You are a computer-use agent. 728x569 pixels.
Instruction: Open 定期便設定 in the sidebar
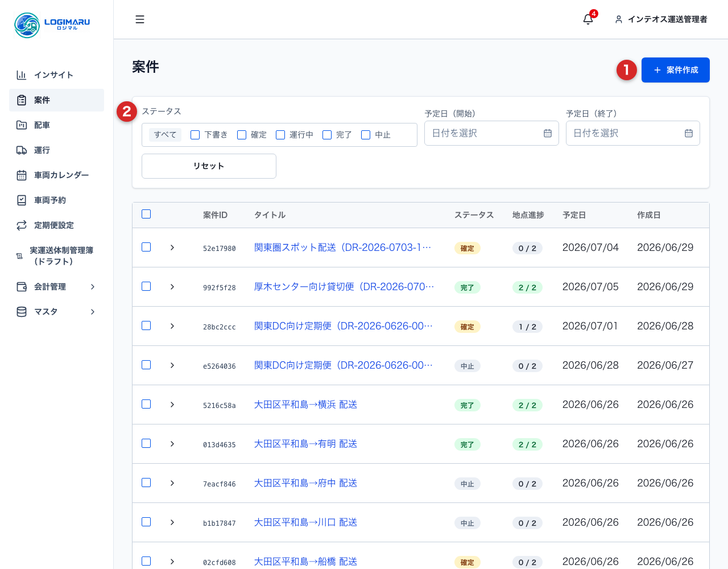(56, 225)
